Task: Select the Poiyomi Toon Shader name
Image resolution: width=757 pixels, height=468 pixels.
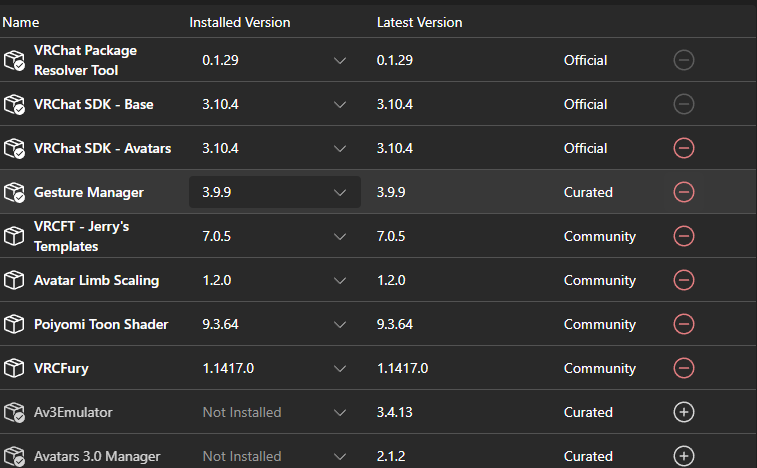Action: click(101, 324)
